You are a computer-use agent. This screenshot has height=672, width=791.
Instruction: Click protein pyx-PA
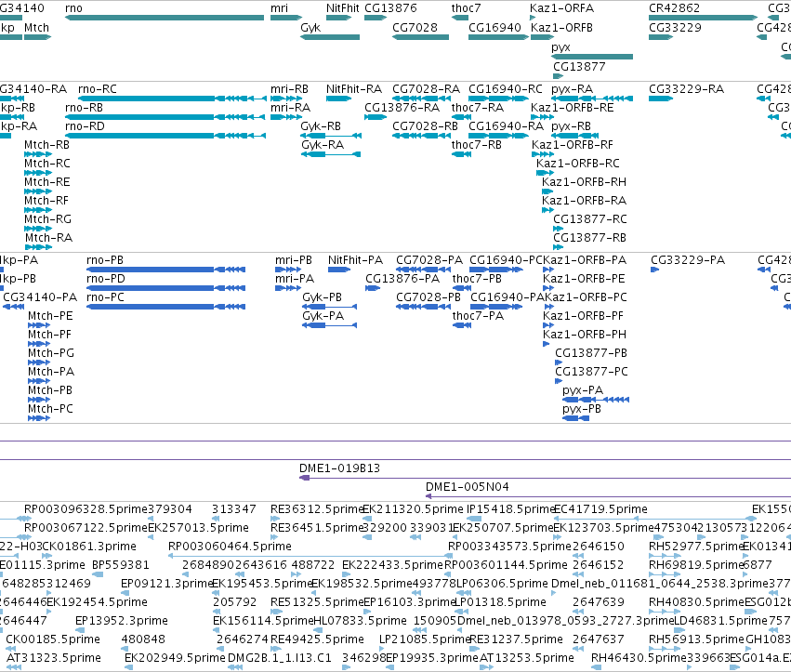pyautogui.click(x=583, y=390)
